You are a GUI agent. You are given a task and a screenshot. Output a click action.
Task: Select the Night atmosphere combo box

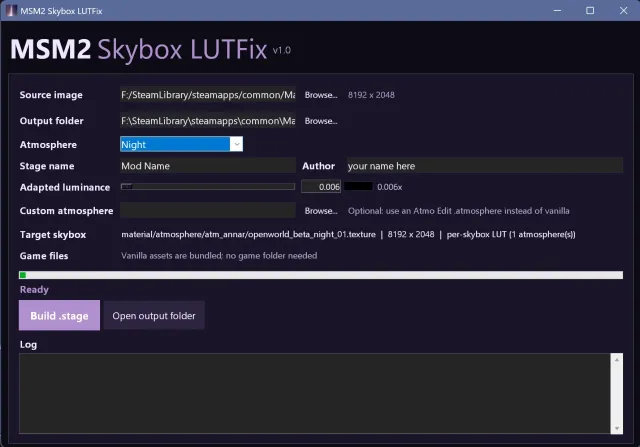tap(181, 144)
